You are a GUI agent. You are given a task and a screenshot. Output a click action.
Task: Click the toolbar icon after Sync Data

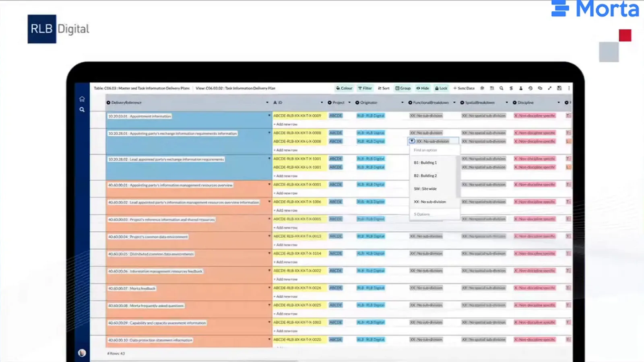pyautogui.click(x=482, y=88)
